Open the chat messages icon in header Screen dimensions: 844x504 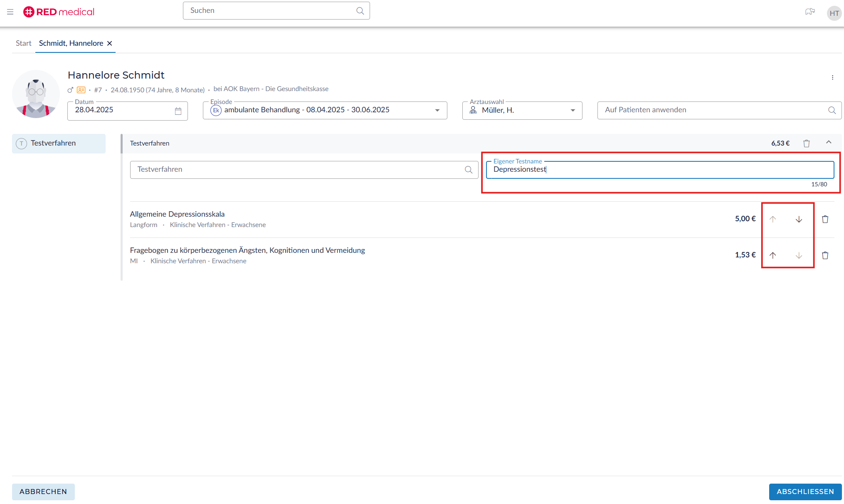(x=809, y=12)
